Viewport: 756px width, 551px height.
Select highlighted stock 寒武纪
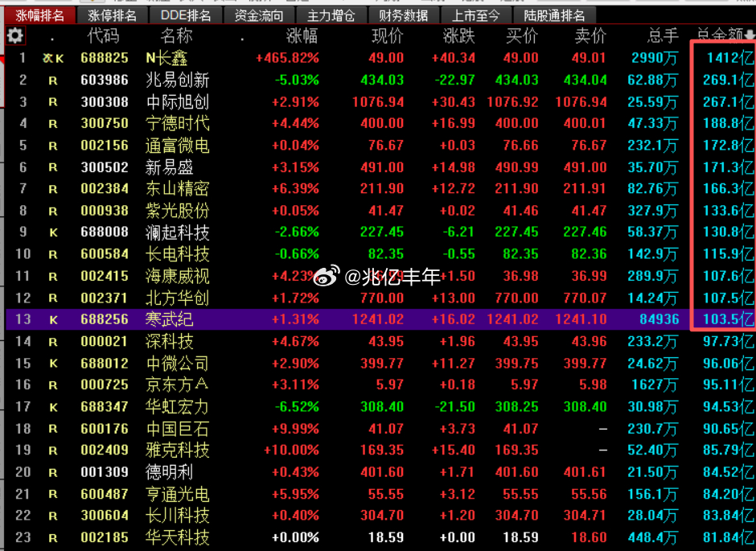[169, 319]
